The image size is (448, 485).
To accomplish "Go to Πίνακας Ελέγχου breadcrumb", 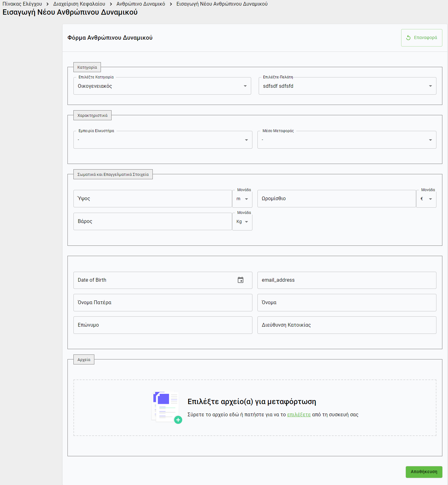I will pos(22,4).
